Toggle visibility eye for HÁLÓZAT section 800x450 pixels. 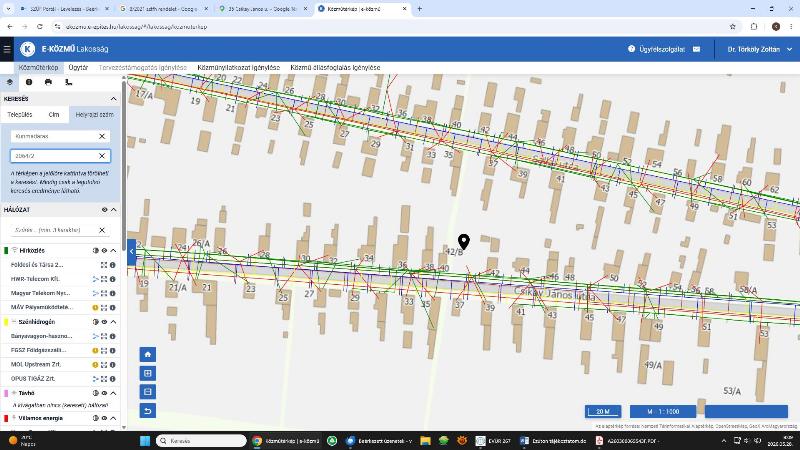tap(105, 210)
